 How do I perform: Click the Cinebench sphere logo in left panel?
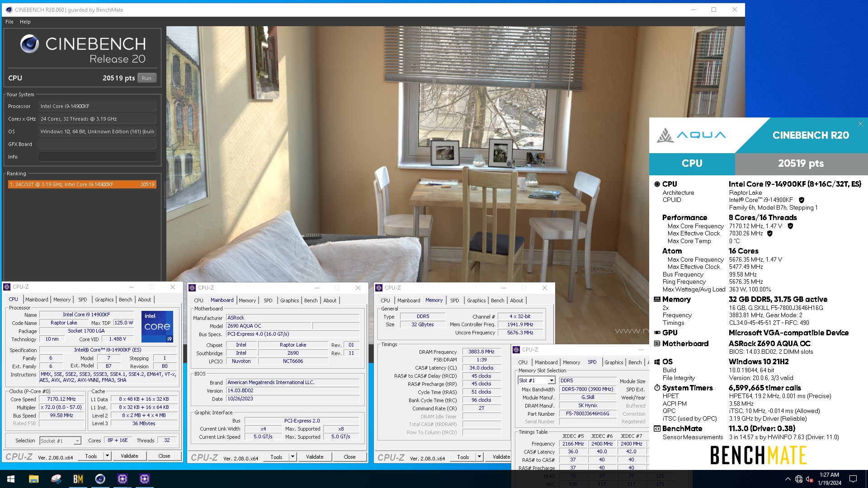click(x=29, y=44)
